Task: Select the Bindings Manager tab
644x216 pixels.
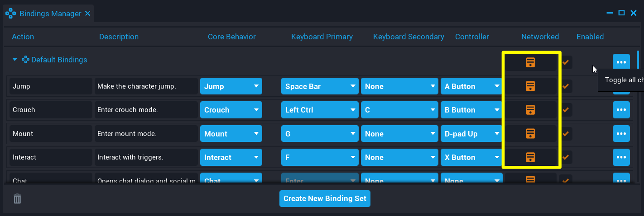Action: point(49,14)
